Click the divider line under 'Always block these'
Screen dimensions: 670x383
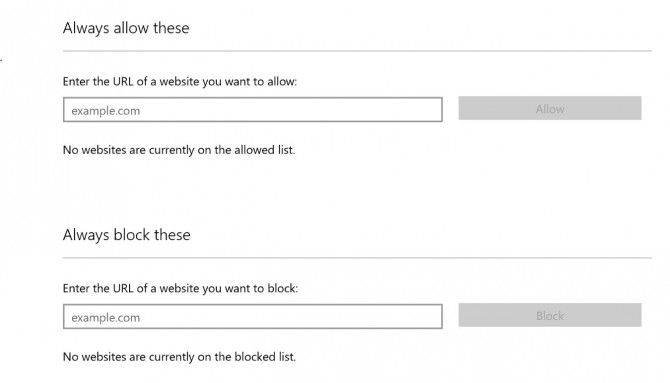pyautogui.click(x=357, y=258)
